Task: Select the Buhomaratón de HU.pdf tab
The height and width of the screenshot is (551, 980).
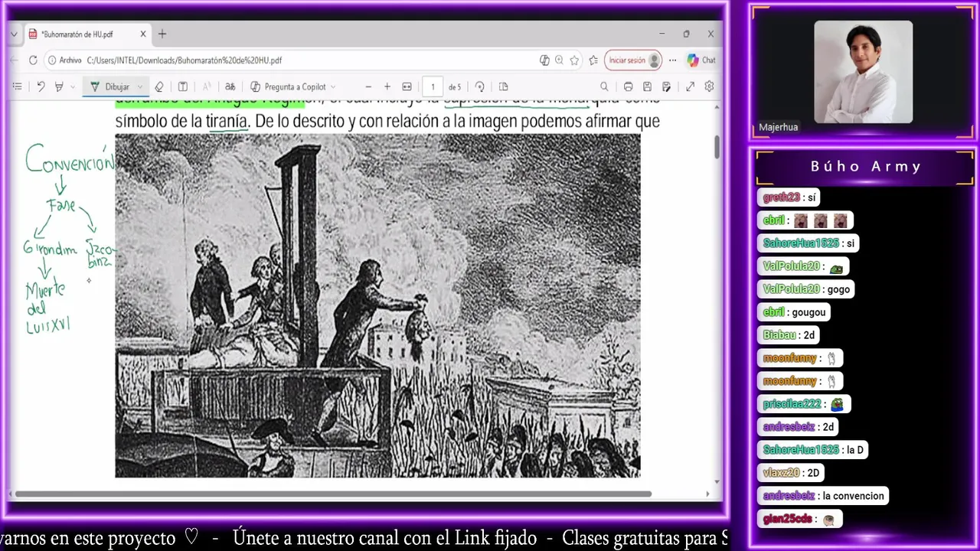Action: tap(87, 34)
